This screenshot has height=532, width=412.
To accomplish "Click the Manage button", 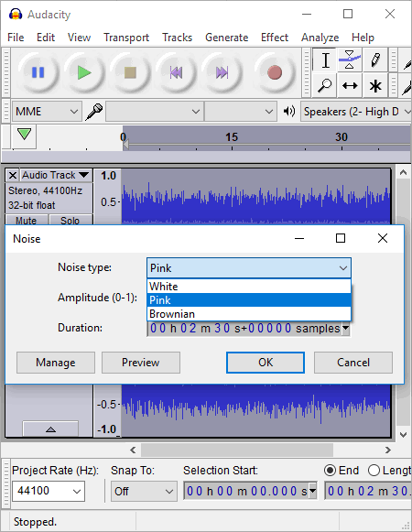I will pyautogui.click(x=56, y=363).
